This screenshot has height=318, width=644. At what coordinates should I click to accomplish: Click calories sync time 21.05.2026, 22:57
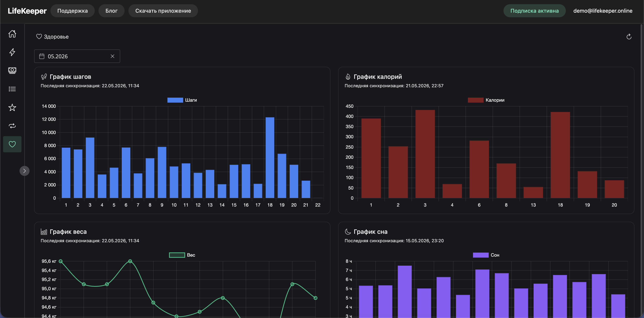point(425,86)
